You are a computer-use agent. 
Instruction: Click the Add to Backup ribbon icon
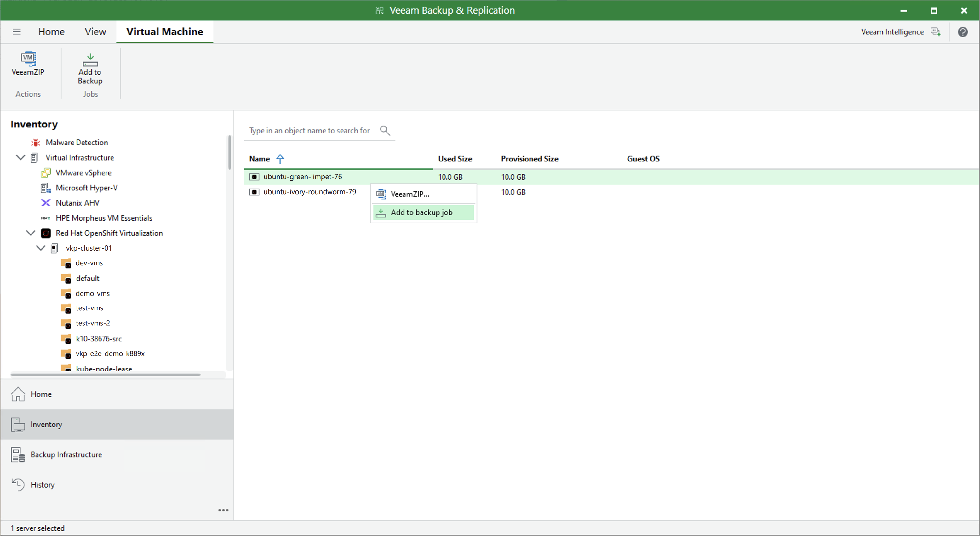click(90, 60)
